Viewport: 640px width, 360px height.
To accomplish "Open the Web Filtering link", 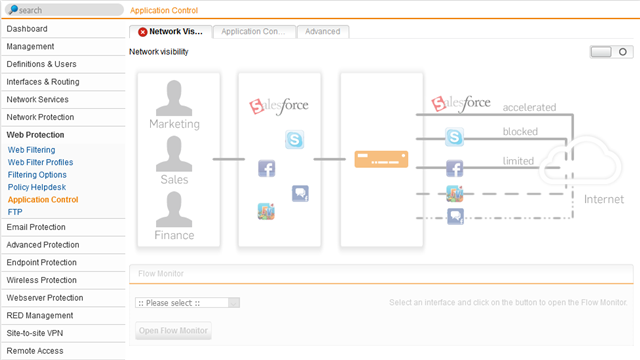I will click(x=31, y=150).
